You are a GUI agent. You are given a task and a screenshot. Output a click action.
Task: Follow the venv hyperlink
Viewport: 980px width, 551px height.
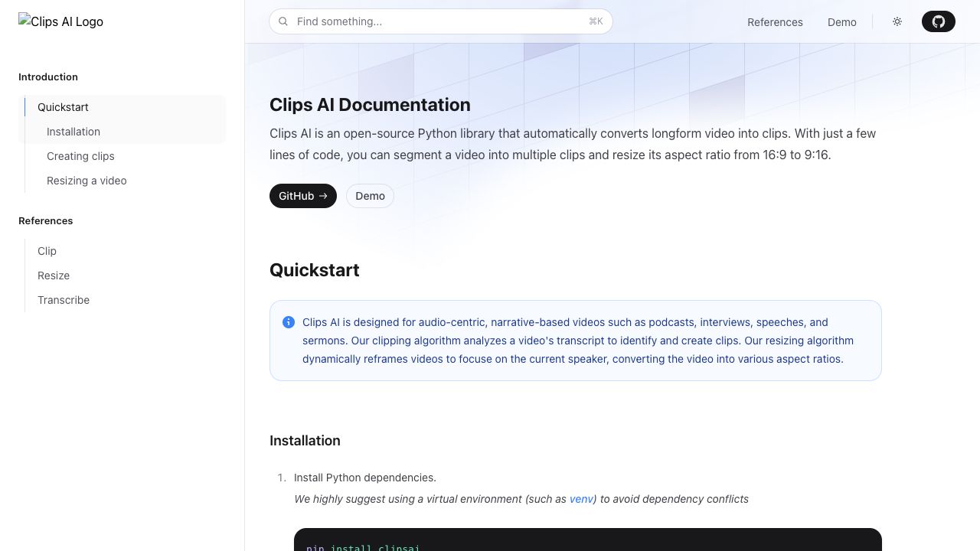(581, 499)
